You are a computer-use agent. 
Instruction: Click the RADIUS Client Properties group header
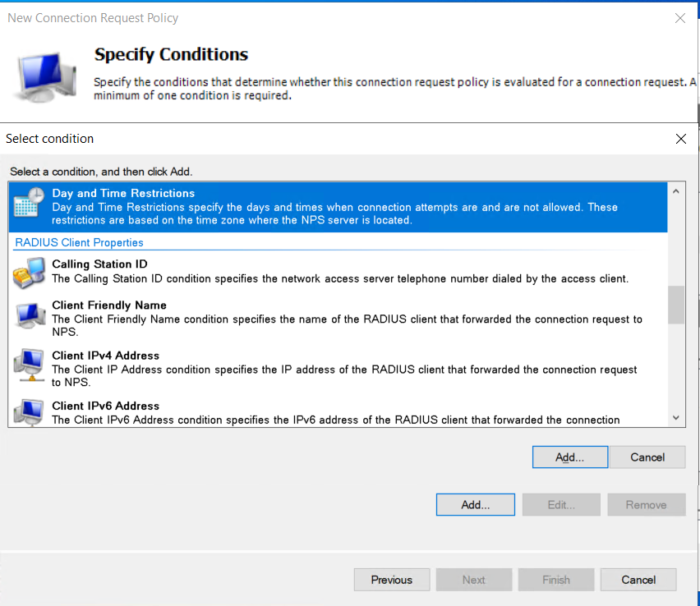click(79, 243)
